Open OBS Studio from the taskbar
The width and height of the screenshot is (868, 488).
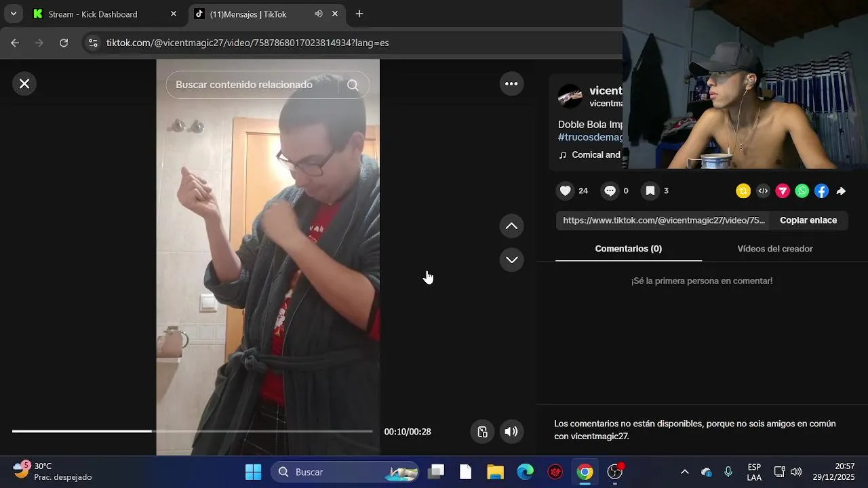tap(615, 472)
